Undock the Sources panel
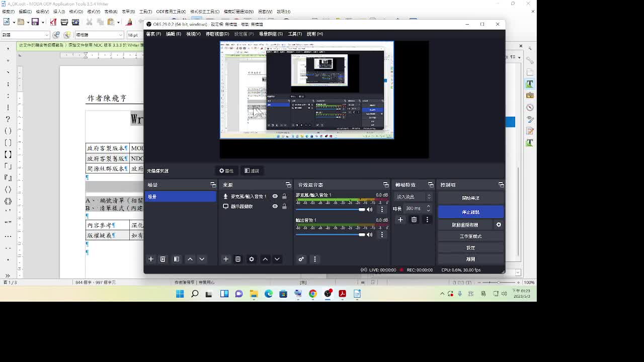644x362 pixels. [288, 185]
